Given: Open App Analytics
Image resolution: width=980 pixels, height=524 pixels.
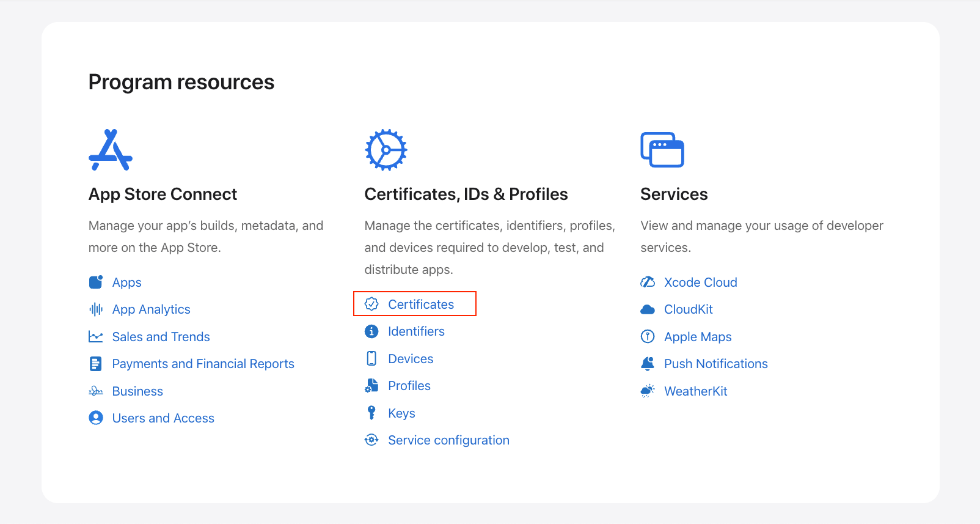Looking at the screenshot, I should tap(152, 309).
